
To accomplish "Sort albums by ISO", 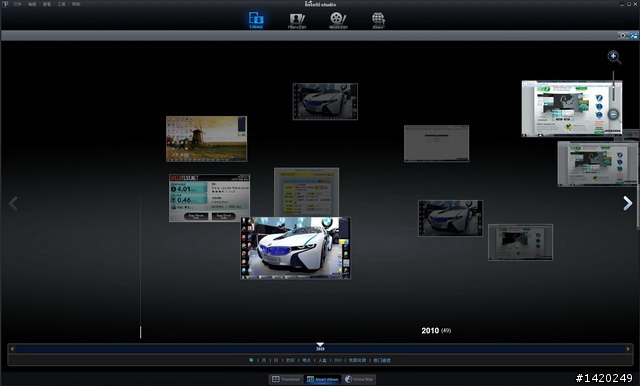I will 338,360.
